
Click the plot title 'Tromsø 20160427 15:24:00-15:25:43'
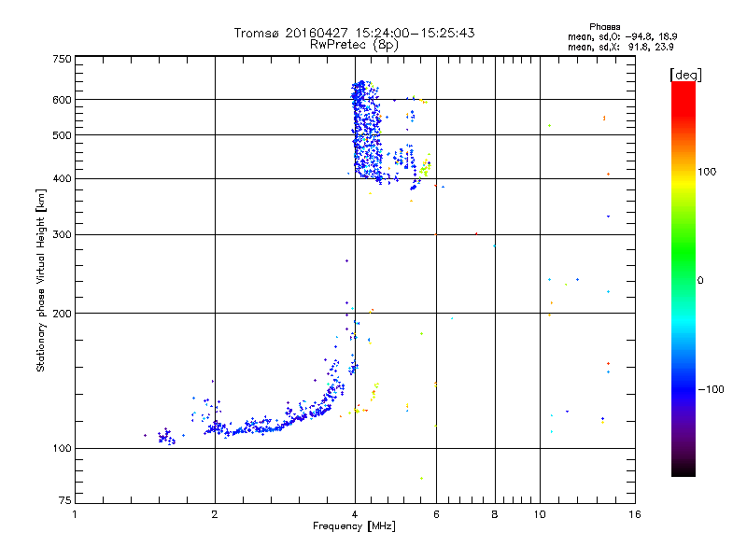coord(354,33)
